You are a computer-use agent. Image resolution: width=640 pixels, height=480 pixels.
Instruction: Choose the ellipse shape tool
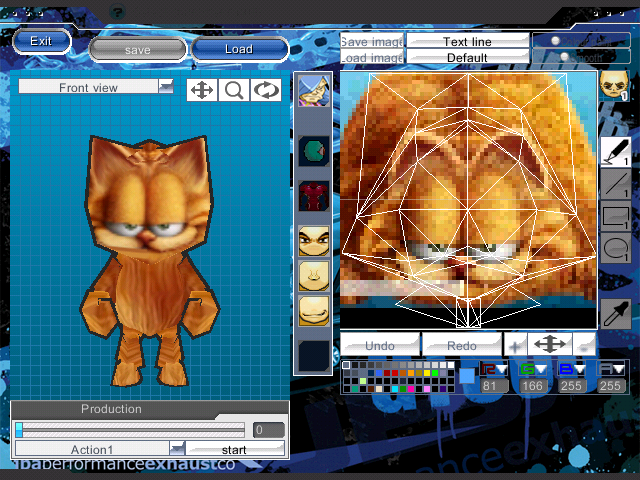pos(616,248)
